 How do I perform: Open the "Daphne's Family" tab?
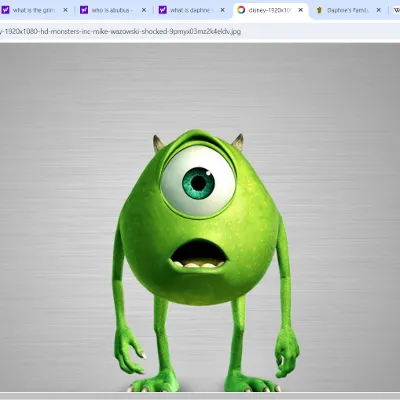(348, 10)
